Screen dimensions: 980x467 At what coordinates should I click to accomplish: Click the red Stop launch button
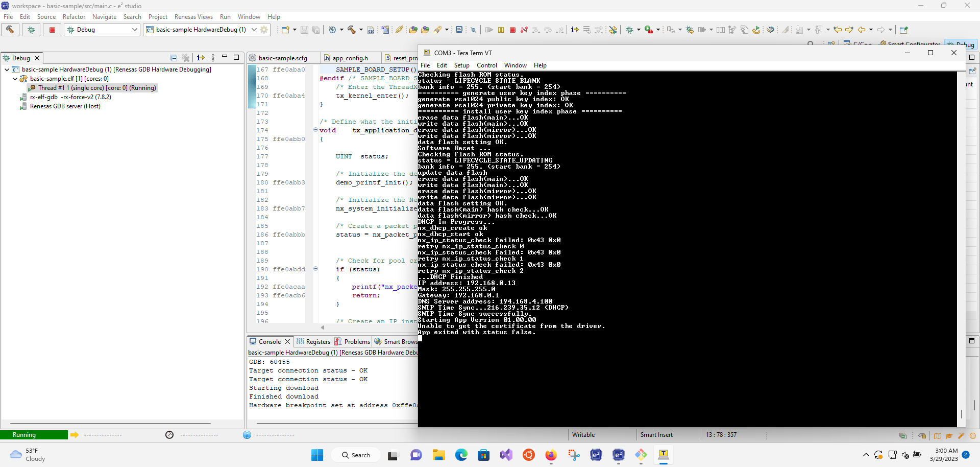click(x=52, y=30)
